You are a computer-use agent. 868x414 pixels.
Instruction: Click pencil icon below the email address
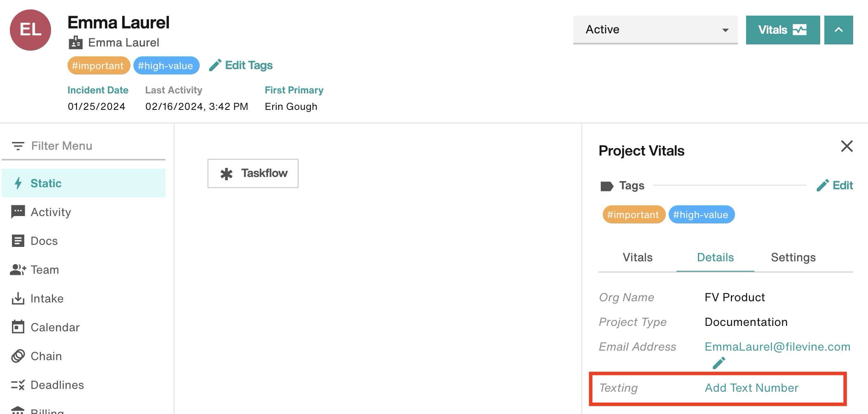719,363
